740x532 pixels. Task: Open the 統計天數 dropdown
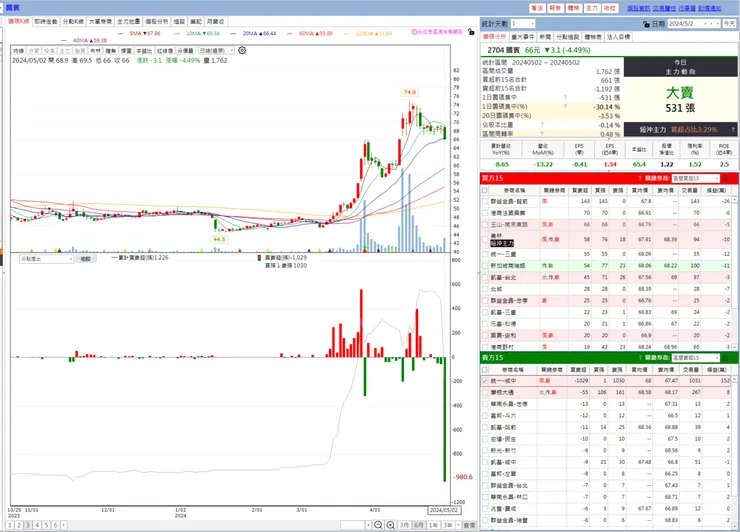coord(523,24)
